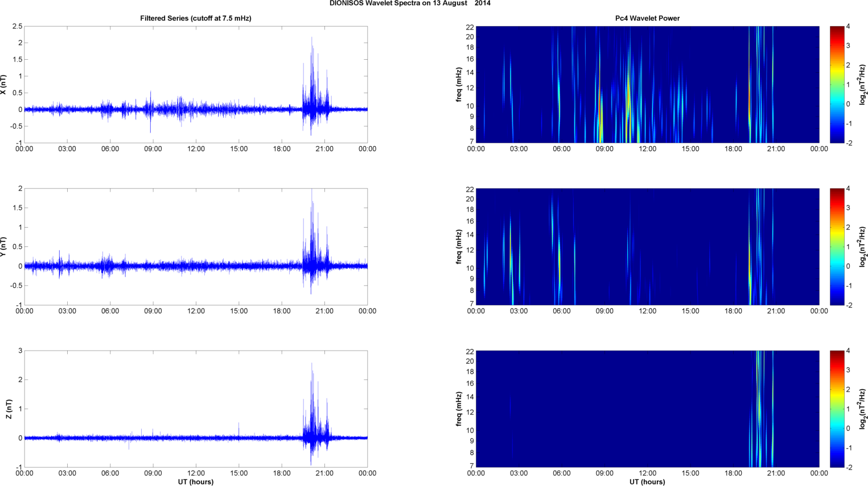Click the 09:00 tick under the X spectrogram

click(x=604, y=149)
